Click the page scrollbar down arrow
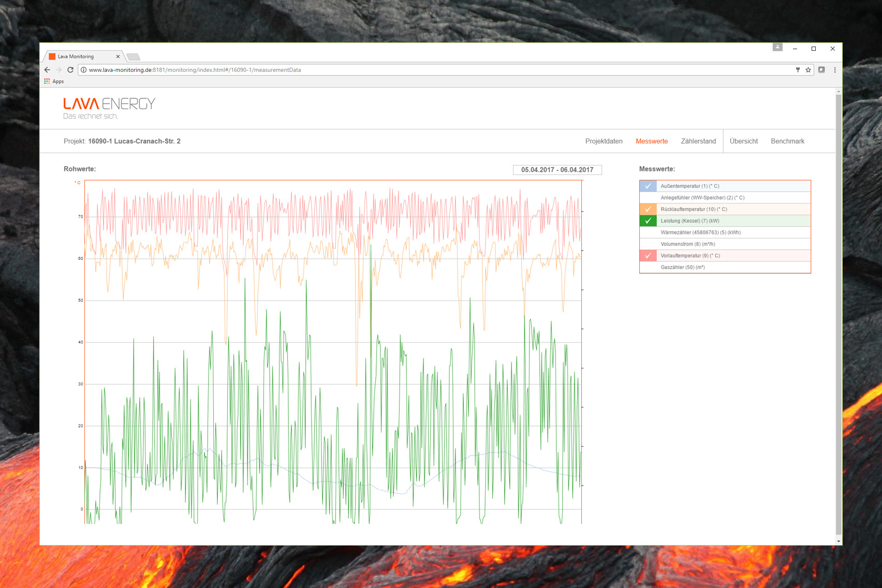This screenshot has width=882, height=588. (x=839, y=541)
